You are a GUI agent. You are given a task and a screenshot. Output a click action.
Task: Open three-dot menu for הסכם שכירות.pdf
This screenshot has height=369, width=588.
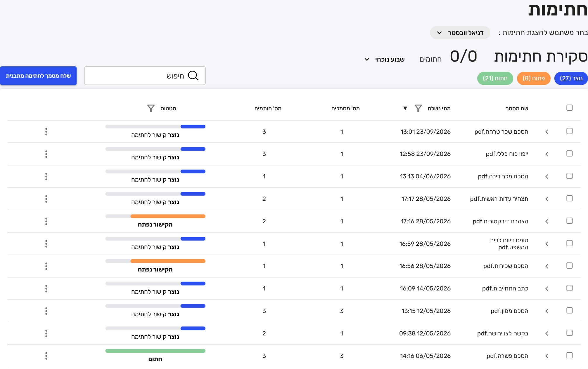[x=46, y=266]
